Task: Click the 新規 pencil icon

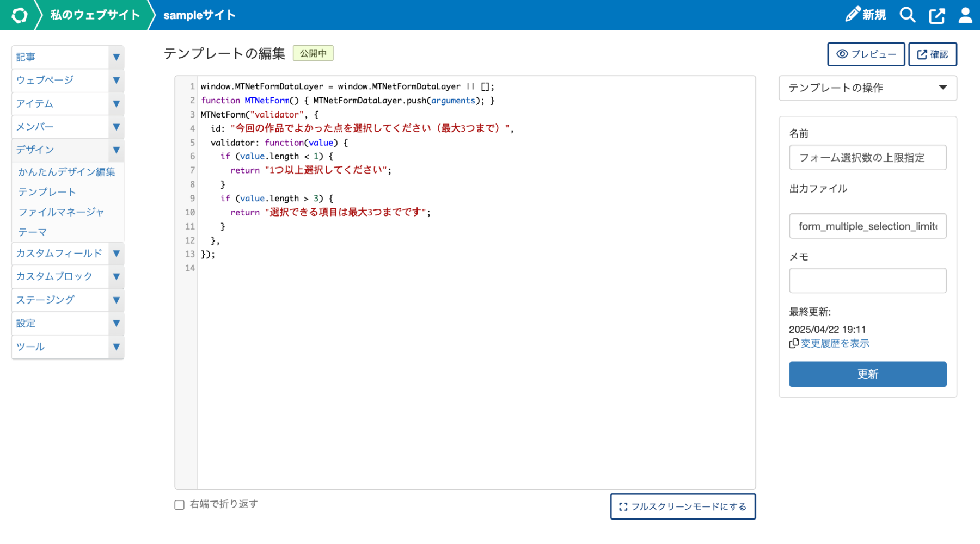Action: pyautogui.click(x=853, y=15)
